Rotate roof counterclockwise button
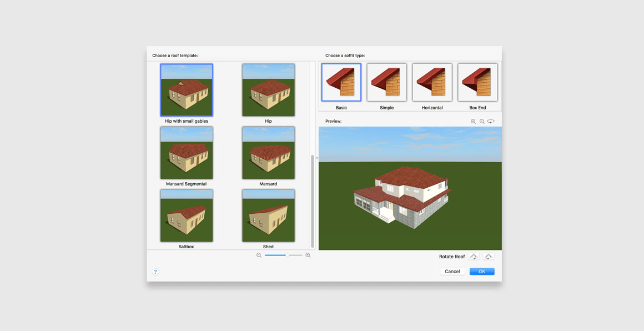 [x=474, y=256]
